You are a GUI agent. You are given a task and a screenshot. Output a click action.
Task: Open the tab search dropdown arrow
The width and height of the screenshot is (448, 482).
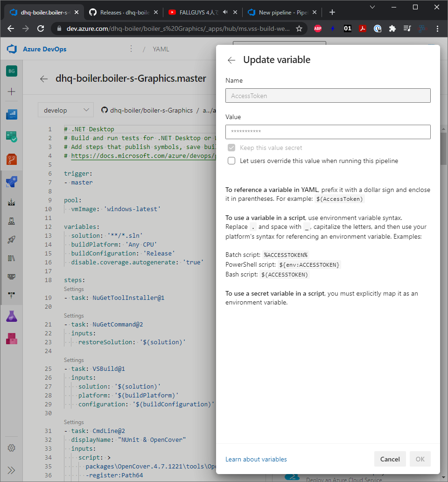(372, 7)
